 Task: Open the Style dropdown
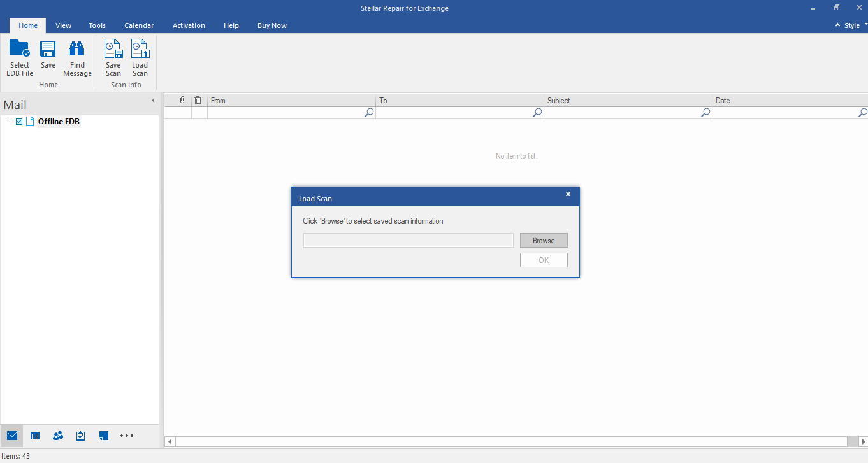(x=851, y=25)
